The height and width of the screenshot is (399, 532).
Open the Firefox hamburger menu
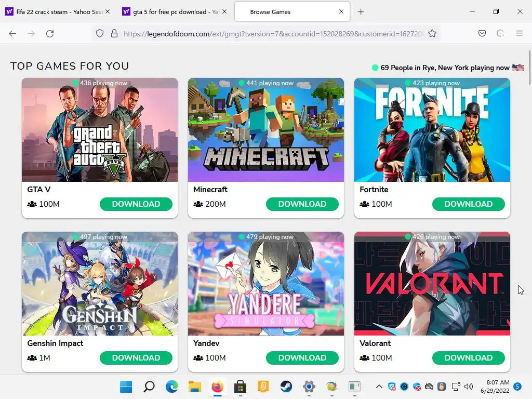[x=520, y=33]
